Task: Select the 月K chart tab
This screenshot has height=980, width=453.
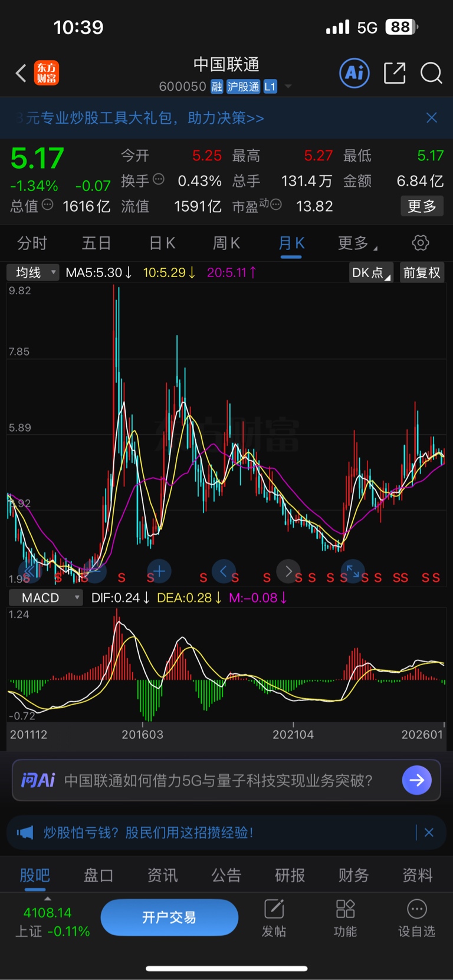Action: (291, 244)
